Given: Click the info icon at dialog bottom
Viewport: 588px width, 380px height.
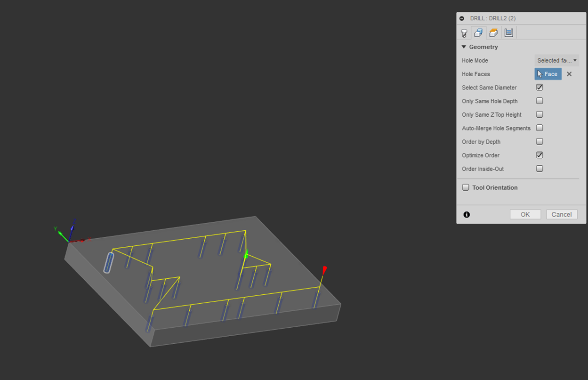Looking at the screenshot, I should click(467, 215).
